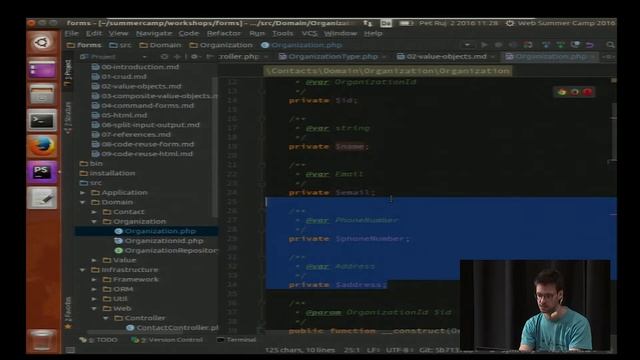
Task: Click the Debug button in toolbar
Action: point(498,45)
